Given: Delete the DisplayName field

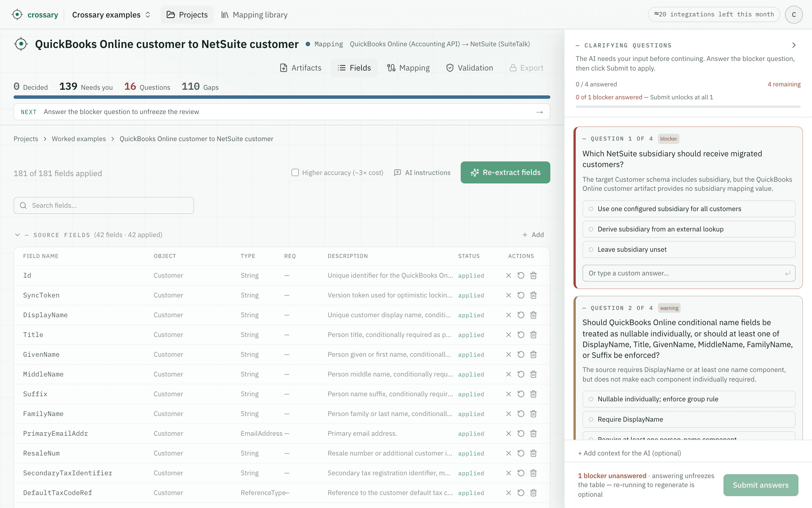Looking at the screenshot, I should point(533,315).
